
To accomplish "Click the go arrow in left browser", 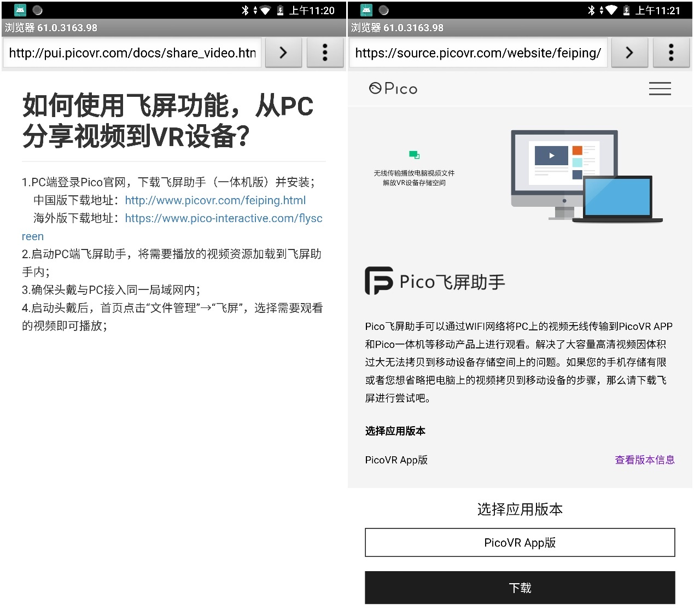I will pos(283,53).
